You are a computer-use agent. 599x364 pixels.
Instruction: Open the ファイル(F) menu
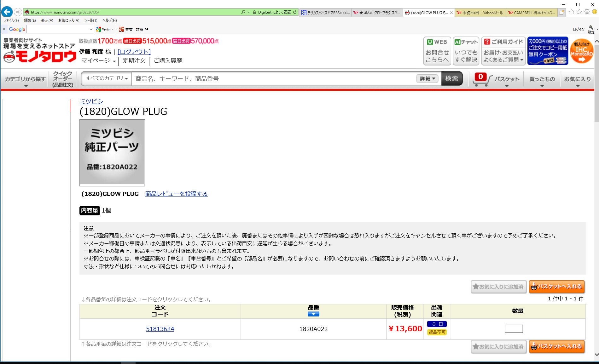pyautogui.click(x=11, y=20)
